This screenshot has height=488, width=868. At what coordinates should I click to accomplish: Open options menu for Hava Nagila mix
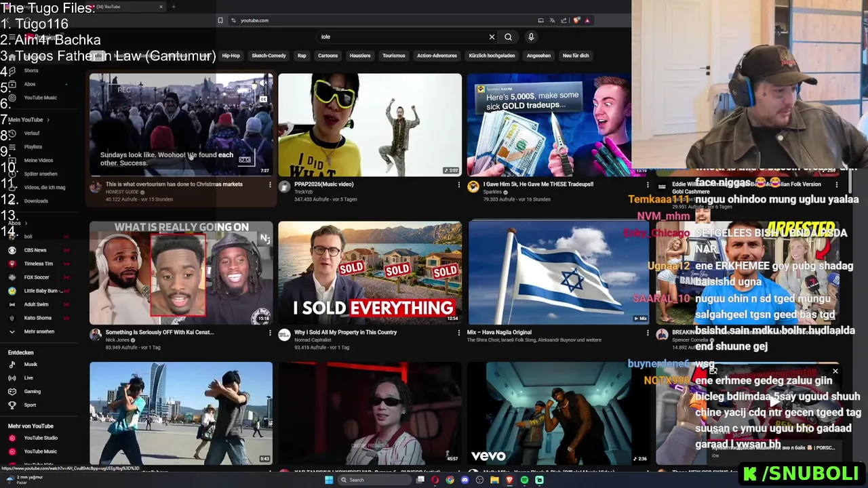(647, 333)
